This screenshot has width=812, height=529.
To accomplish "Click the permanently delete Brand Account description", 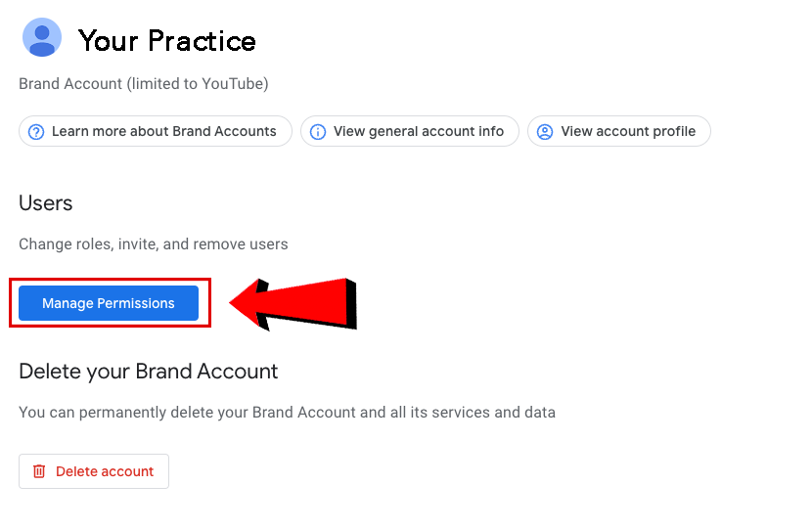I will click(x=287, y=413).
